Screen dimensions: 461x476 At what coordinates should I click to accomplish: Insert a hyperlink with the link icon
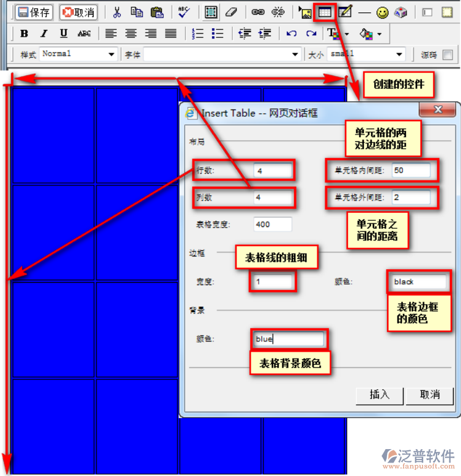pyautogui.click(x=258, y=12)
